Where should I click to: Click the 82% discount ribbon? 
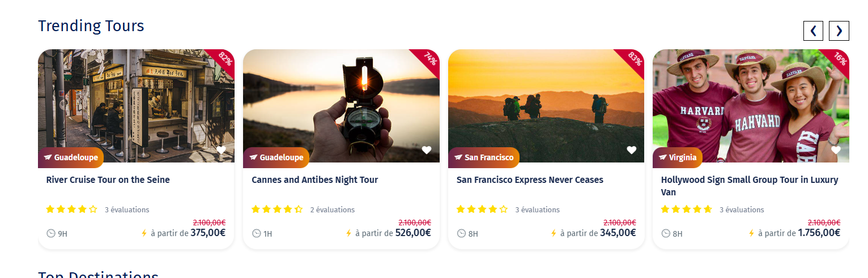(224, 58)
